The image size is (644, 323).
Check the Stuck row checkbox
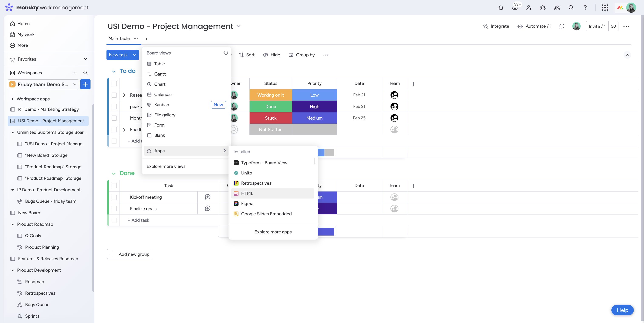(114, 118)
